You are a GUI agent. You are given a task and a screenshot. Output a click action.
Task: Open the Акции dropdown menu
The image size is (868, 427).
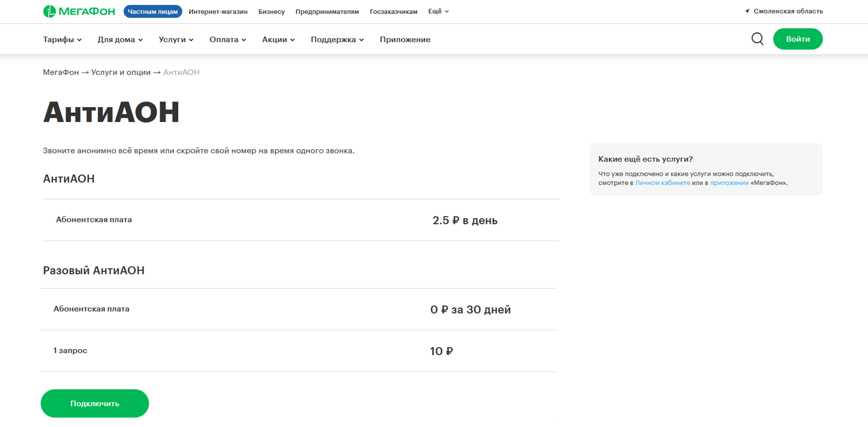(x=278, y=39)
